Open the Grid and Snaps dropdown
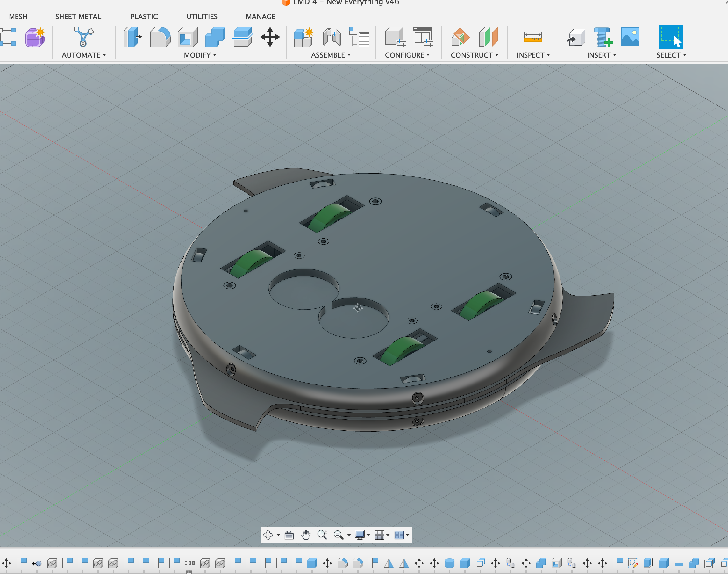This screenshot has height=574, width=728. point(388,535)
